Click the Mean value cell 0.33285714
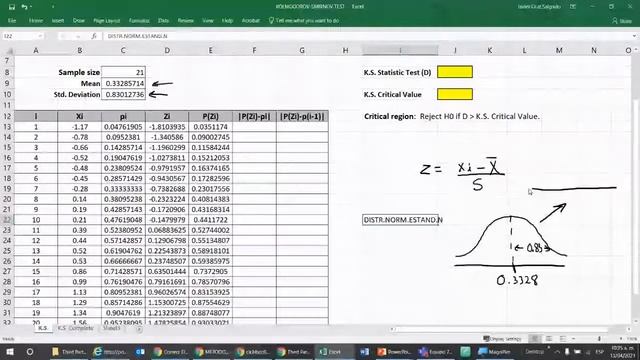 click(x=123, y=83)
